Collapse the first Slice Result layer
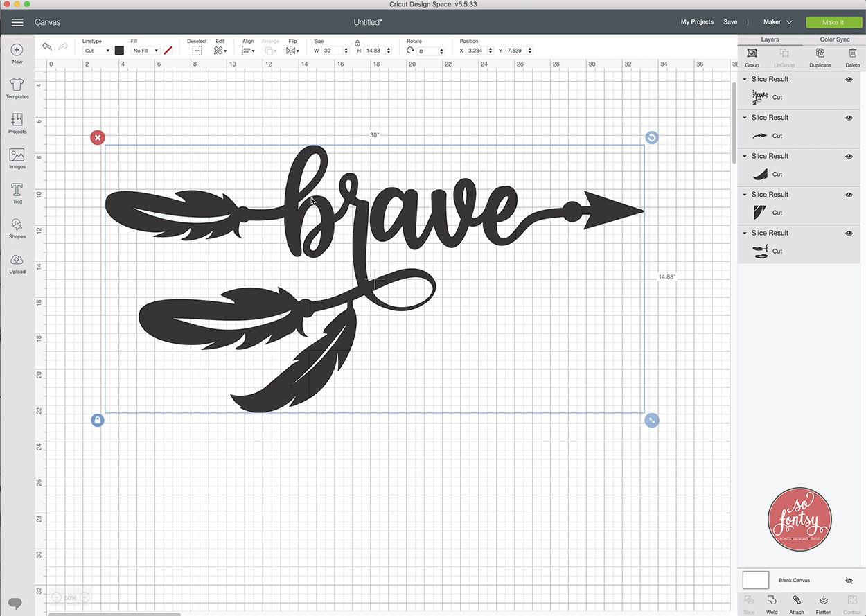Image resolution: width=866 pixels, height=616 pixels. click(745, 79)
